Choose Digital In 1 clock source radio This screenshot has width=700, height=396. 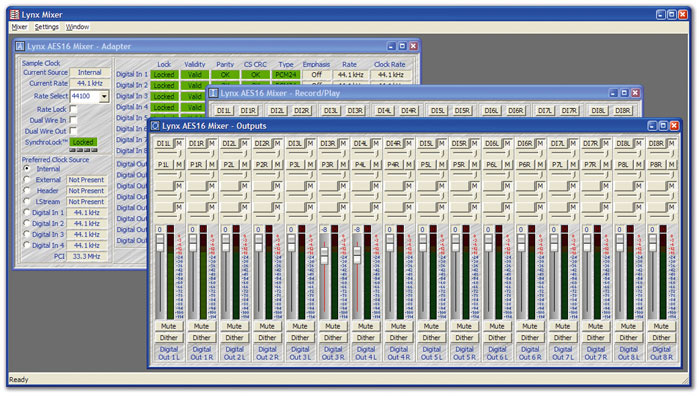coord(27,213)
